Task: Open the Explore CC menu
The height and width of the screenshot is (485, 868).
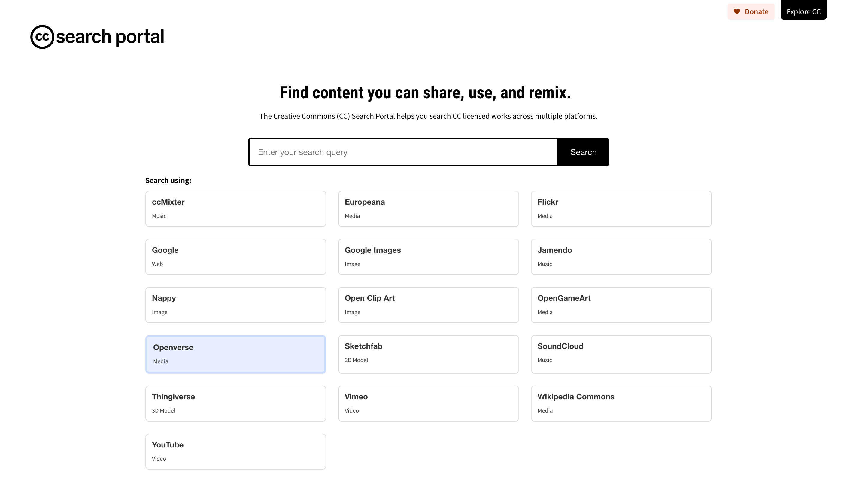Action: [803, 10]
